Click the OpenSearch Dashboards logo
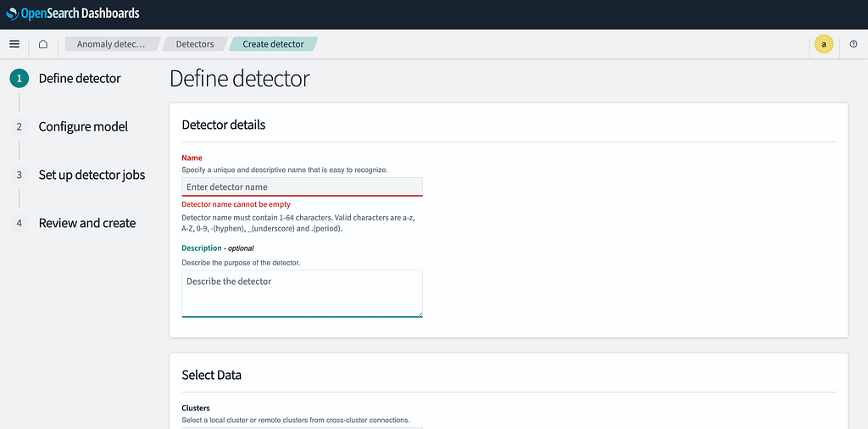The width and height of the screenshot is (868, 429). (73, 14)
